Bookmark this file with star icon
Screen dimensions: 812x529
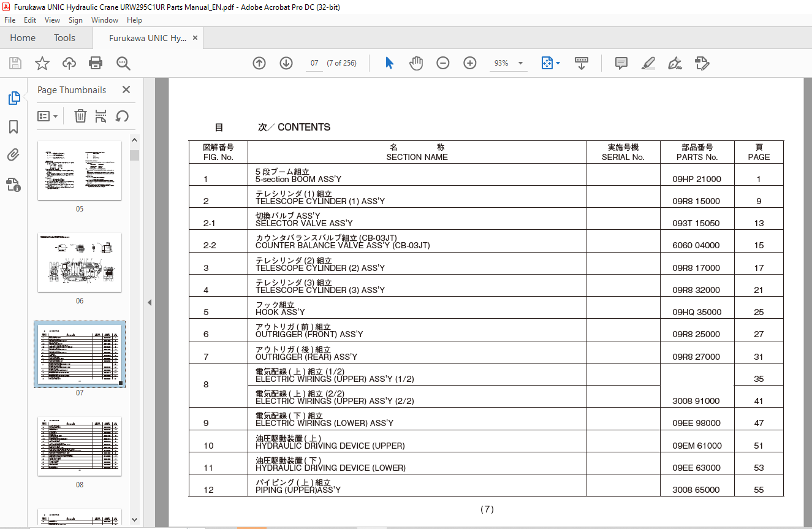coord(42,63)
